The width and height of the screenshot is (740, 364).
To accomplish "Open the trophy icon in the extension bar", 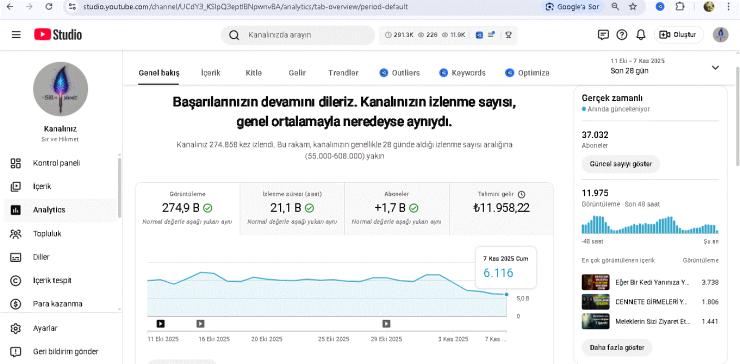I will click(x=508, y=35).
